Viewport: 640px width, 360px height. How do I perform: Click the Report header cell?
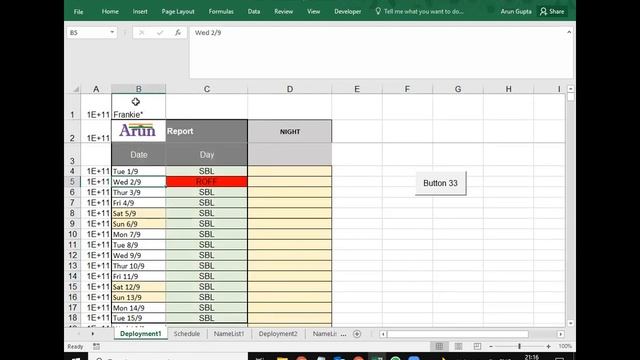(207, 131)
